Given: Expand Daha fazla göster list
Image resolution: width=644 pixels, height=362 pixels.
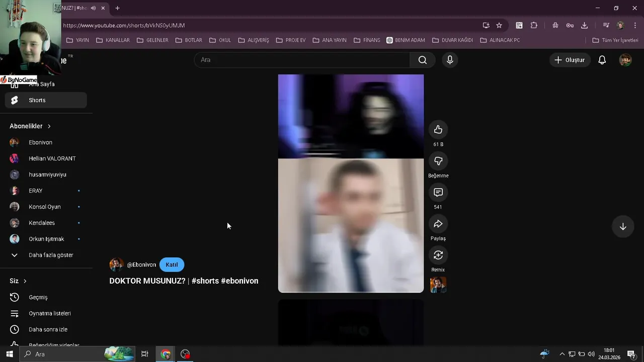Looking at the screenshot, I should click(x=46, y=255).
